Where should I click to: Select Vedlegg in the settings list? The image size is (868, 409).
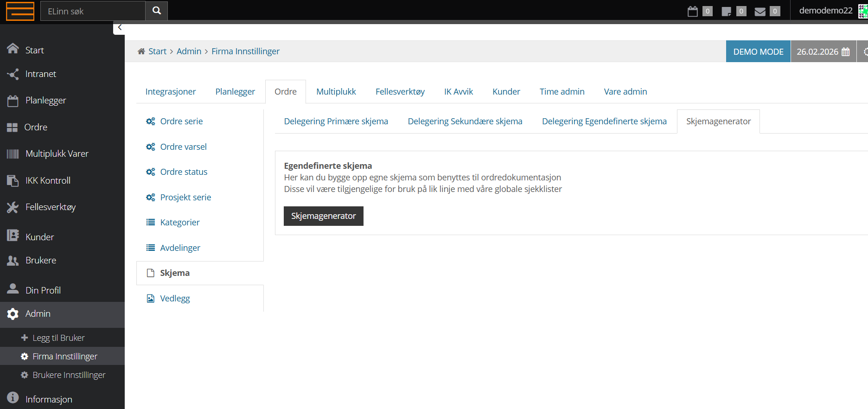click(x=175, y=299)
